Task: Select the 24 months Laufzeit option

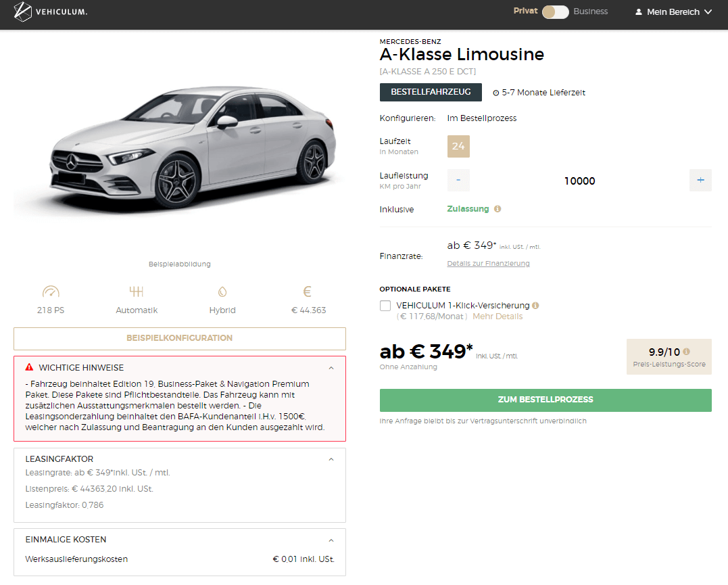Action: click(x=458, y=146)
